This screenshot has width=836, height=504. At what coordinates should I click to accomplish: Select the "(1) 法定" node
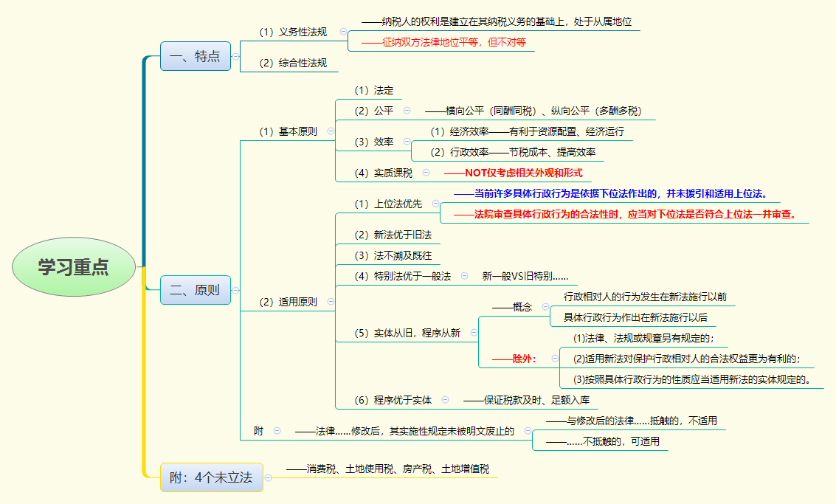coord(375,89)
